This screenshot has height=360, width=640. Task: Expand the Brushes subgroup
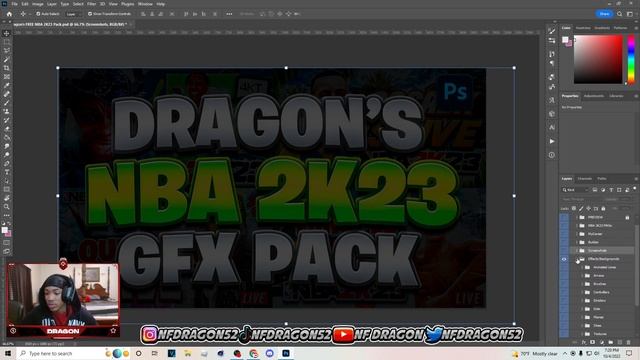pyautogui.click(x=582, y=284)
